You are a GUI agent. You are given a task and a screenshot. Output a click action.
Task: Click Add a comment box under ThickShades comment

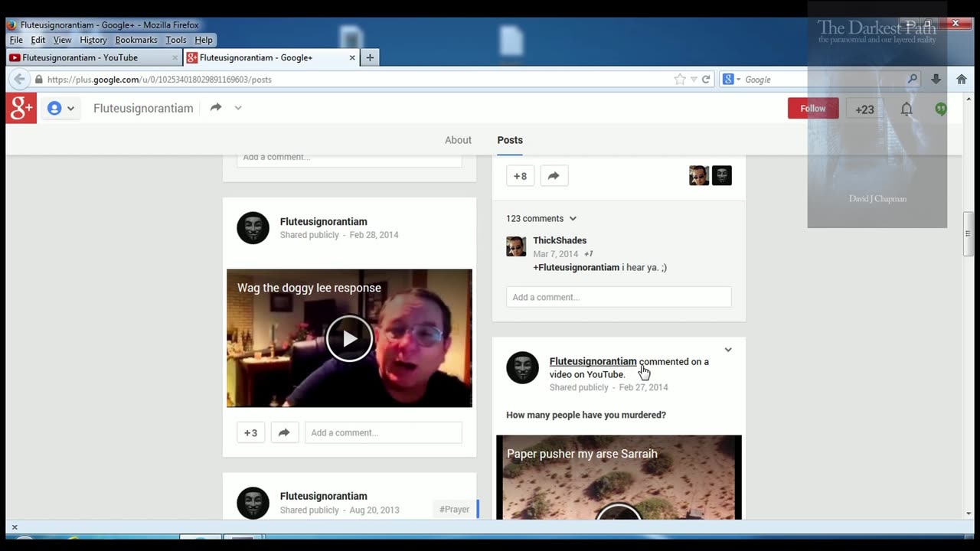point(619,297)
